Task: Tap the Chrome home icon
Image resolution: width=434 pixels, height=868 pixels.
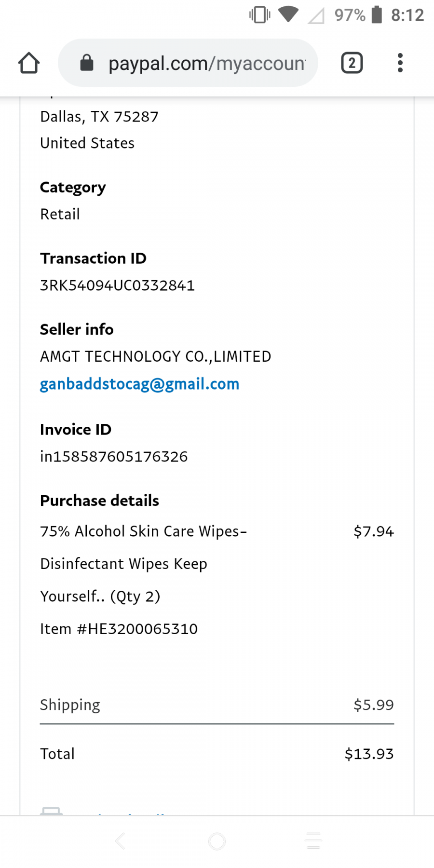Action: pyautogui.click(x=29, y=63)
